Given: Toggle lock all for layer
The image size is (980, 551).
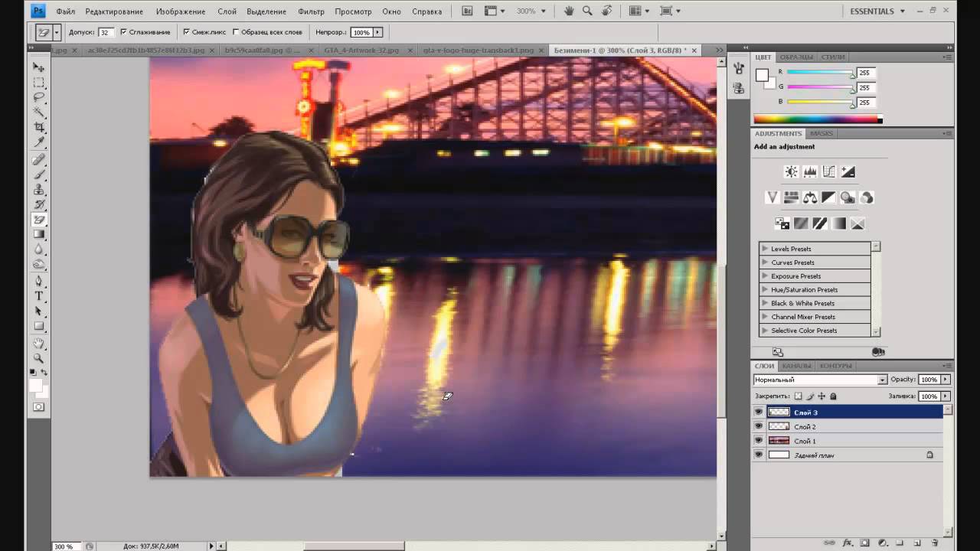Looking at the screenshot, I should pos(833,396).
